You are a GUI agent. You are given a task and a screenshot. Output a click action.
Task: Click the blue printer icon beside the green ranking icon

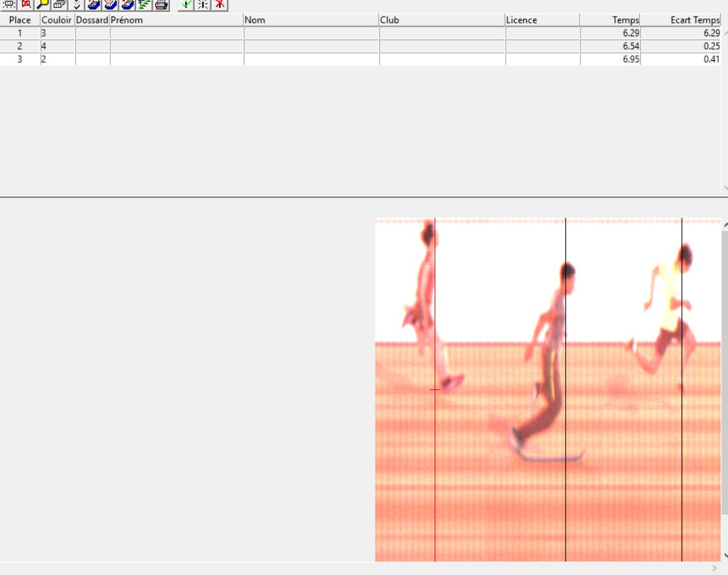click(x=127, y=5)
